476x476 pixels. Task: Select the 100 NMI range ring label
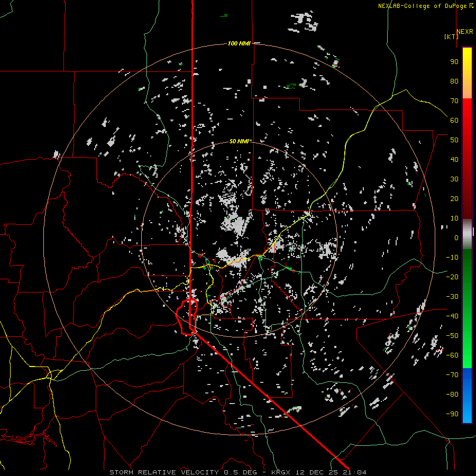click(239, 43)
